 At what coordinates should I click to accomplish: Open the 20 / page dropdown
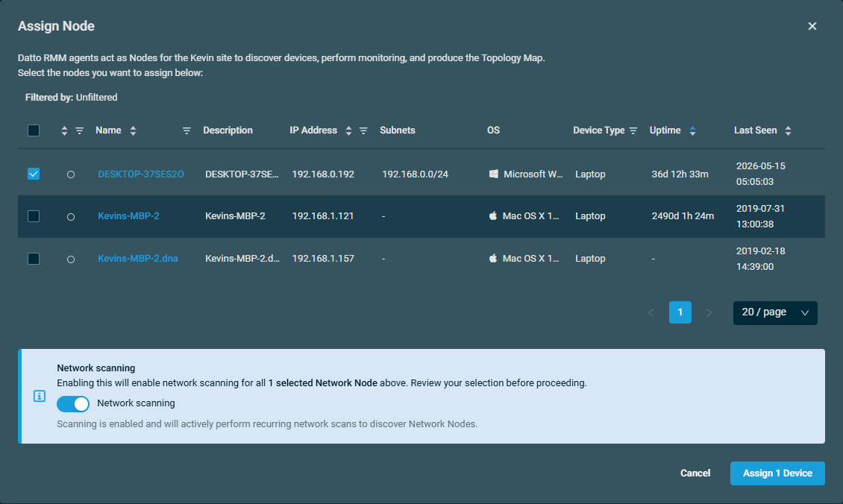click(x=774, y=312)
